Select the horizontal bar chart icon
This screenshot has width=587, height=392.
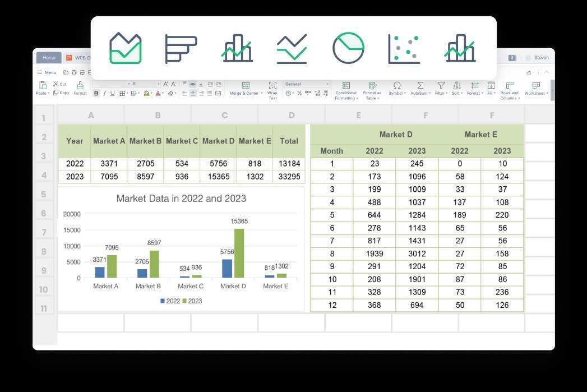click(181, 49)
